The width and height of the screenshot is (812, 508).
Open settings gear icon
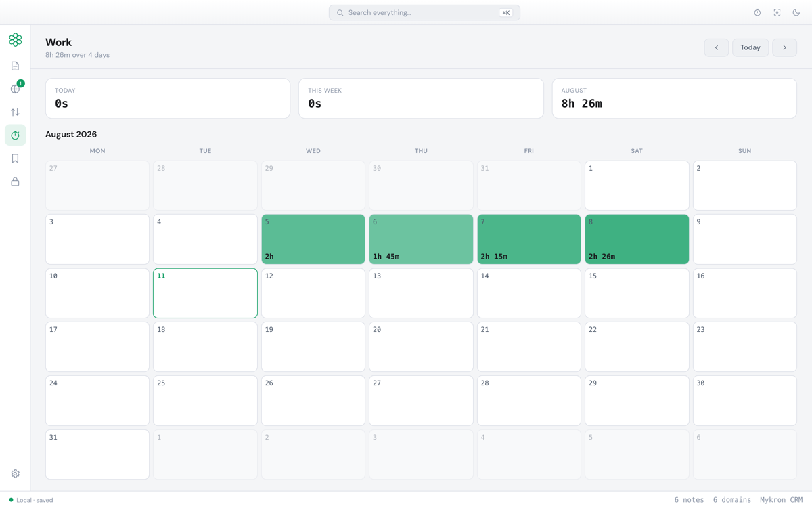coord(15,473)
